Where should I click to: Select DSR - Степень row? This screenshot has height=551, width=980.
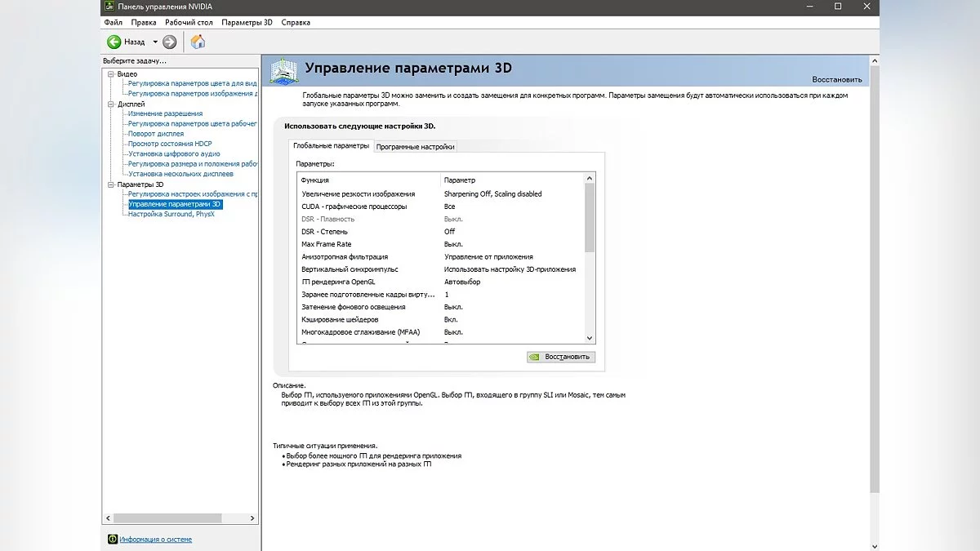[440, 232]
